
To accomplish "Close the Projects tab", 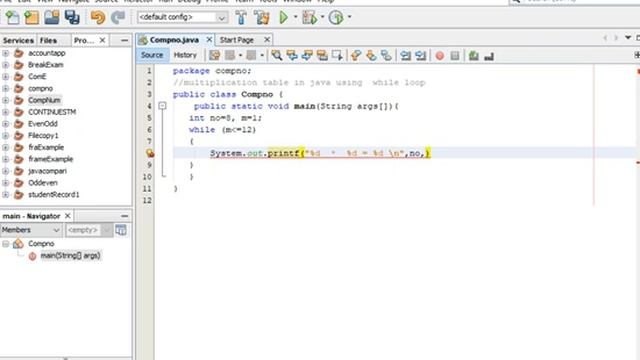I will point(102,40).
